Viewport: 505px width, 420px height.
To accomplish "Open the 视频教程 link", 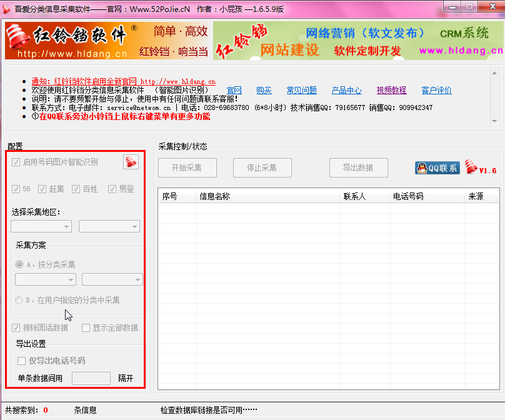I will tap(392, 91).
